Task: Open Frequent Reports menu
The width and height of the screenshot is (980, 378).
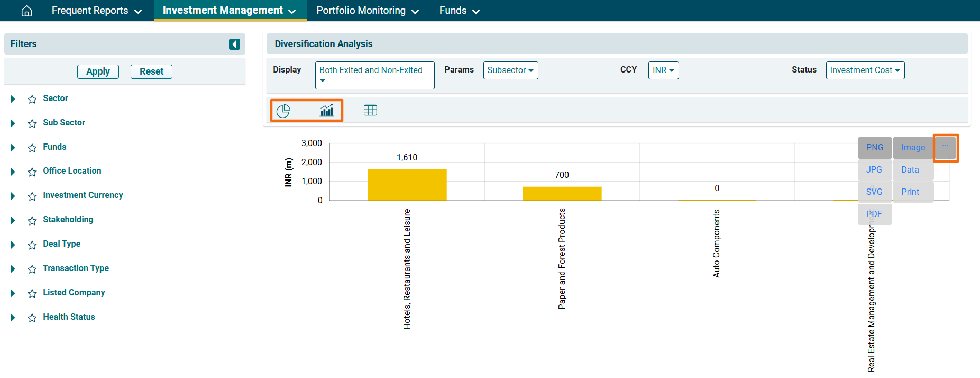Action: click(x=96, y=11)
